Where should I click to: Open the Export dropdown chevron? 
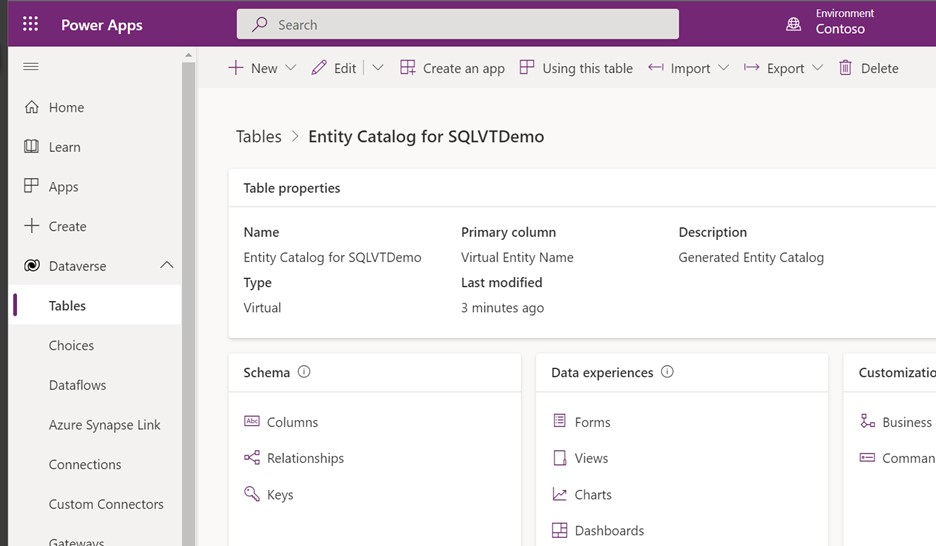(817, 68)
